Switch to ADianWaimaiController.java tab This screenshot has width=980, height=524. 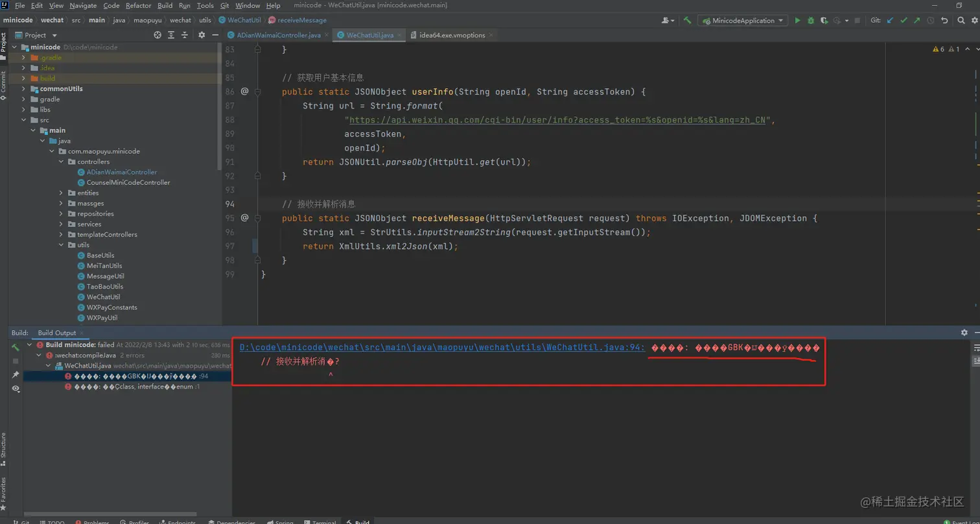278,35
